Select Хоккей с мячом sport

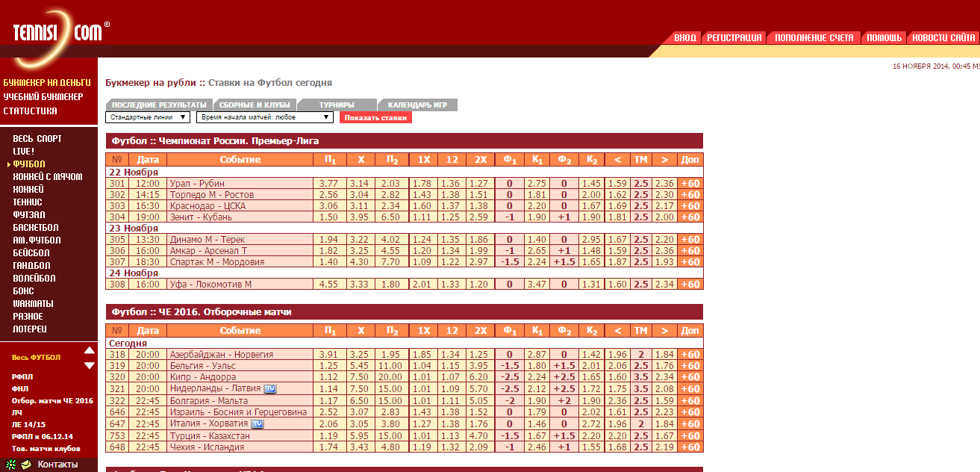pos(48,177)
